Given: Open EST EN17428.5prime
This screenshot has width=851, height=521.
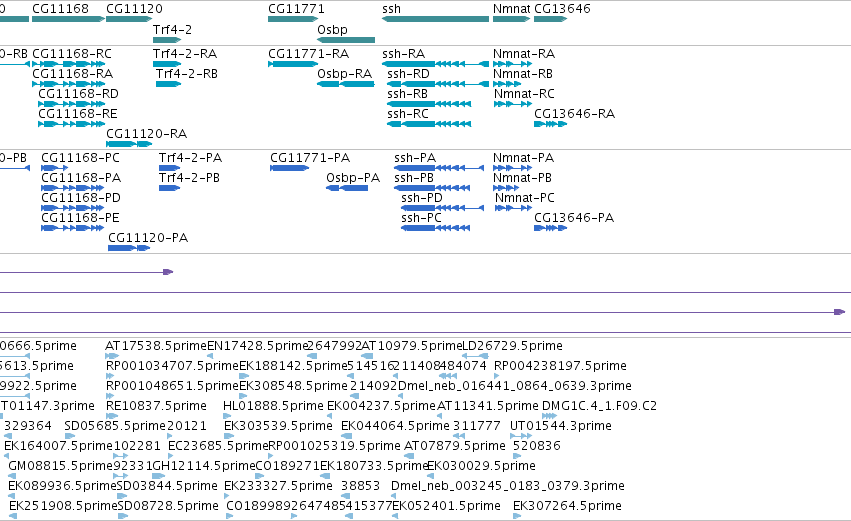Looking at the screenshot, I should point(258,346).
